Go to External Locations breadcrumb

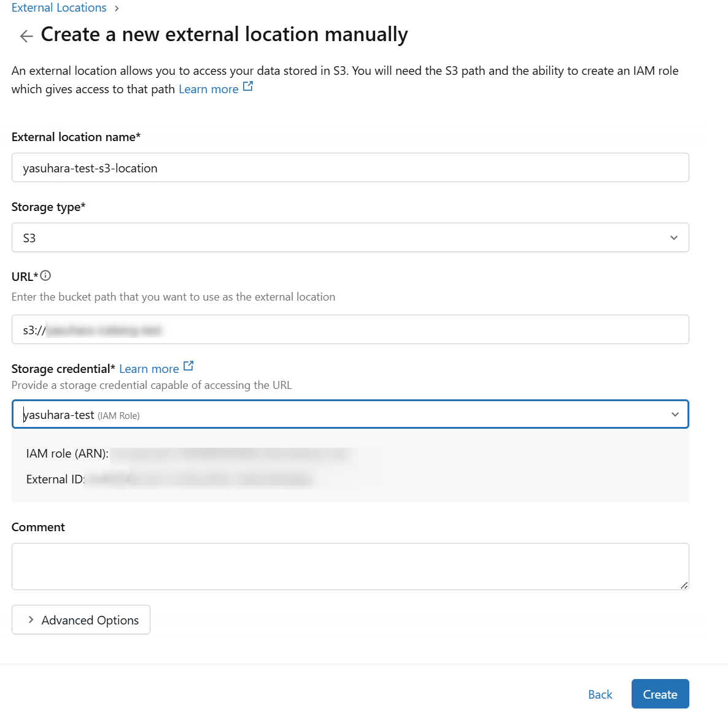(59, 8)
